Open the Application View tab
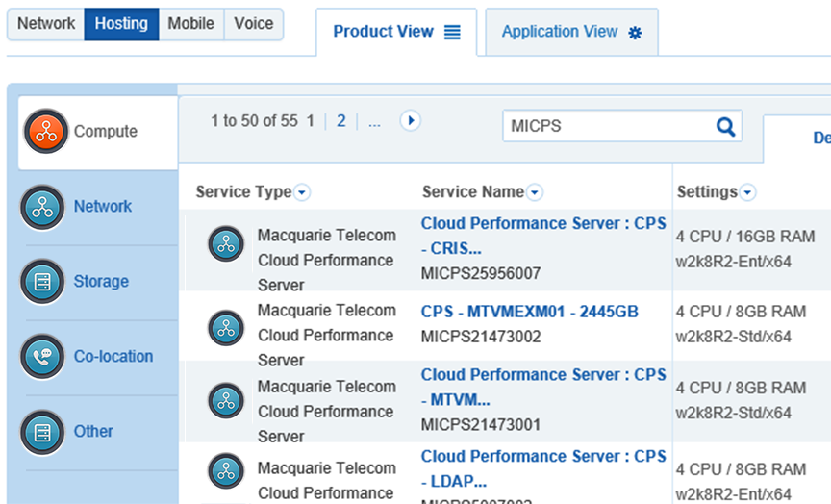Screen dimensions: 831x504 572,32
